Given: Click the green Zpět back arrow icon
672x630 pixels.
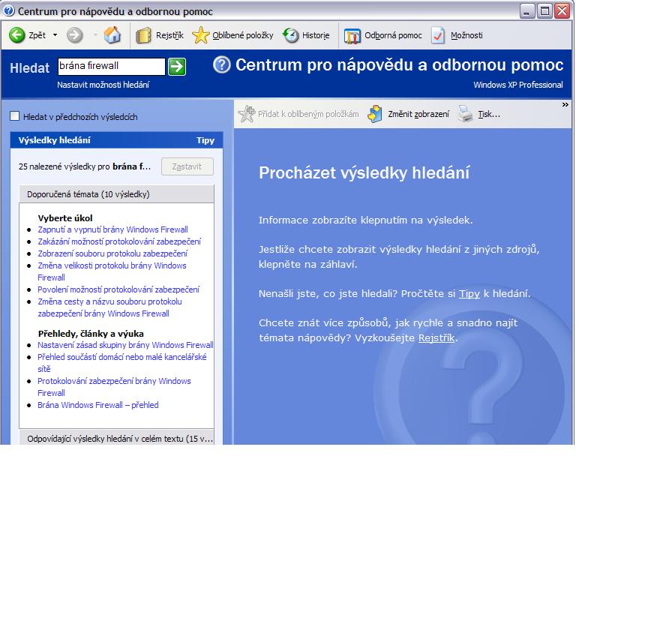Looking at the screenshot, I should (17, 35).
